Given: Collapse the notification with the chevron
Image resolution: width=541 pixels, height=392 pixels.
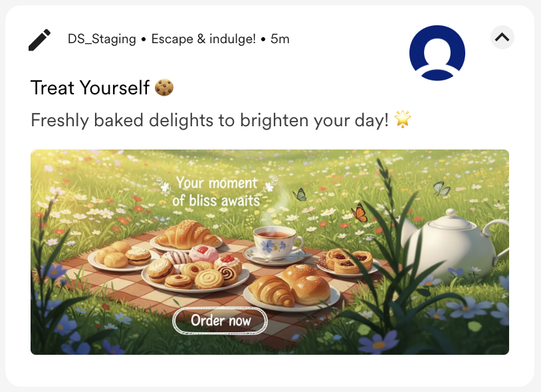Looking at the screenshot, I should tap(502, 37).
